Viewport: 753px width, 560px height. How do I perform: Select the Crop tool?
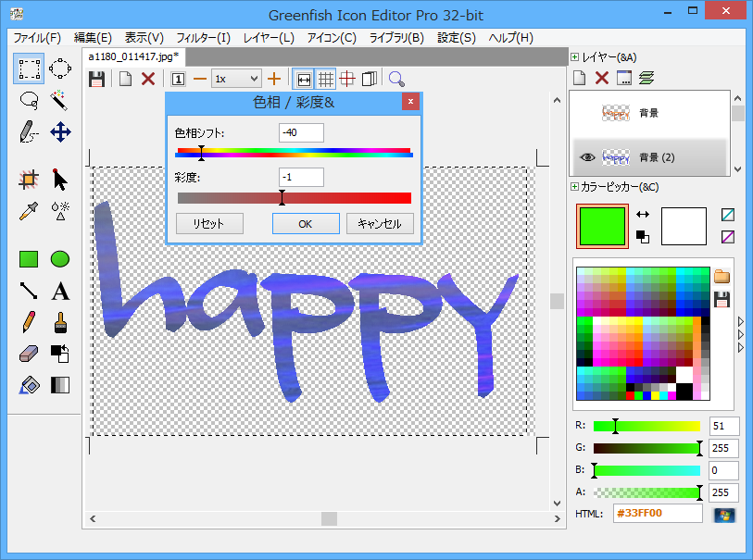click(x=29, y=180)
